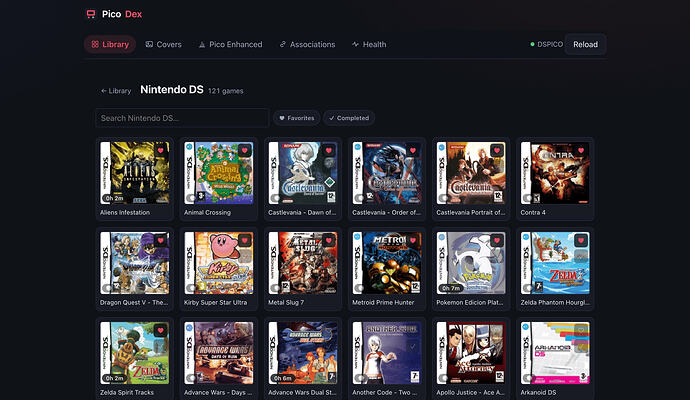This screenshot has height=400, width=690.
Task: Mark Zelda Phantom Hourglass as completed
Action: [581, 256]
